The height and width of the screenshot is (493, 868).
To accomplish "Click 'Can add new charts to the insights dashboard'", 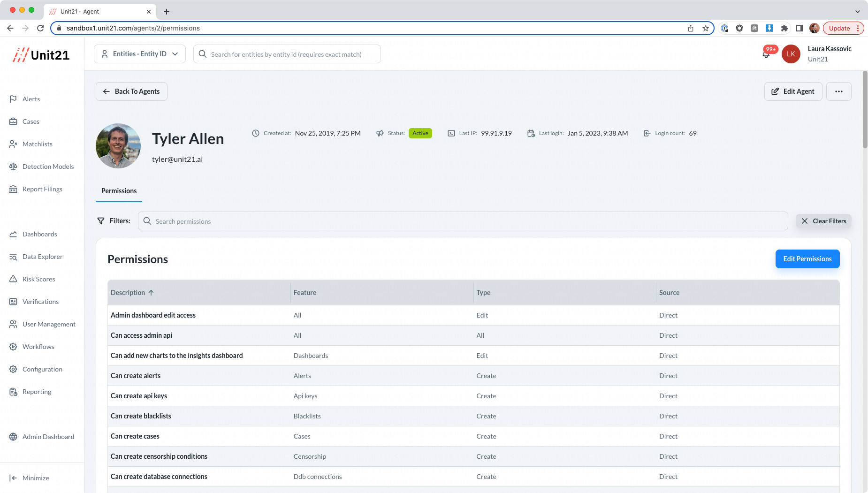I will coord(177,356).
